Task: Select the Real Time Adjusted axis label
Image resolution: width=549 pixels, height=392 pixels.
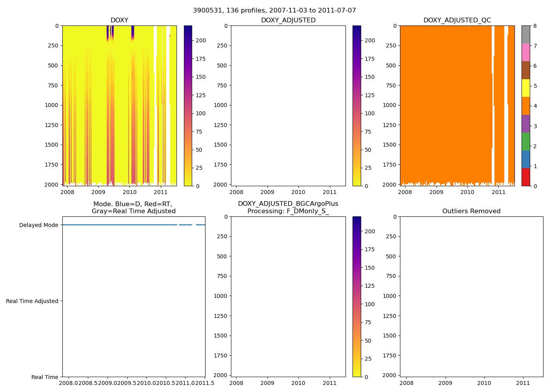Action: 32,301
